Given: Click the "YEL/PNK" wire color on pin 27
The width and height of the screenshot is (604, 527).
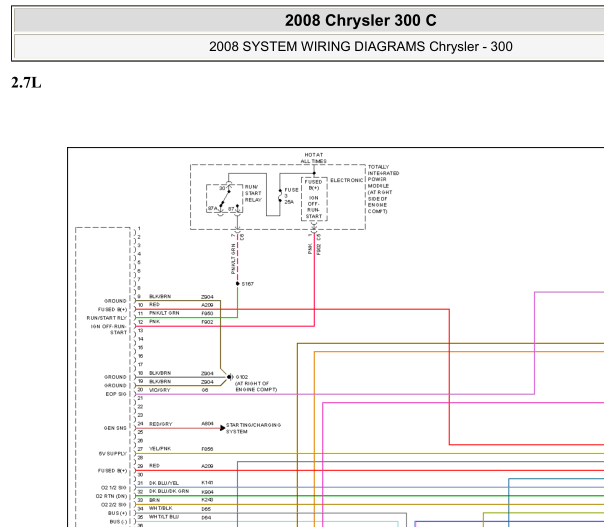Looking at the screenshot, I should click(x=160, y=449).
